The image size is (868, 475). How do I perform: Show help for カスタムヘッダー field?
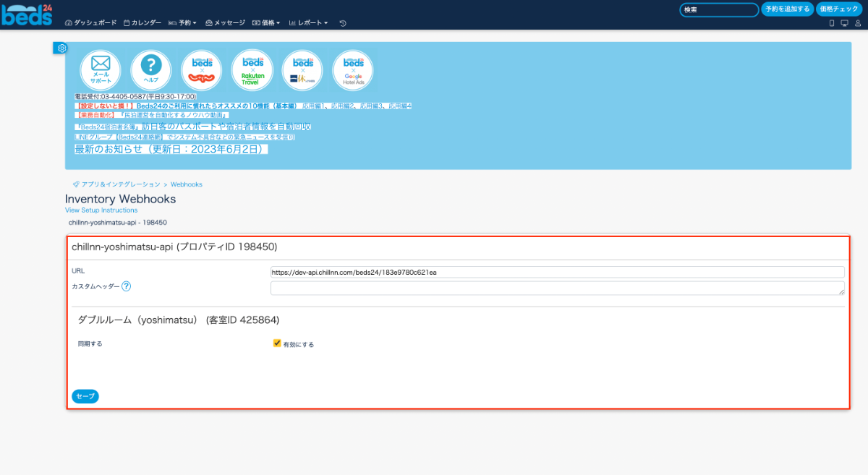126,286
